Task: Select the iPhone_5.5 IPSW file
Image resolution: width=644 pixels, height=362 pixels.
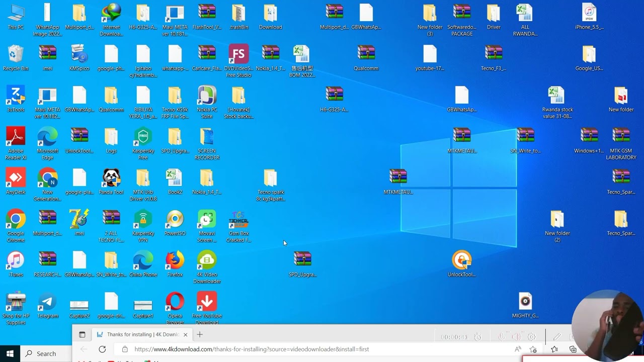Action: (x=589, y=17)
